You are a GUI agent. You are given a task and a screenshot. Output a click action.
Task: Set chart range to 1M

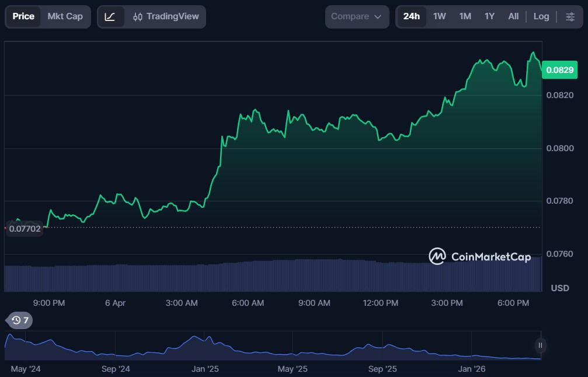tap(465, 16)
